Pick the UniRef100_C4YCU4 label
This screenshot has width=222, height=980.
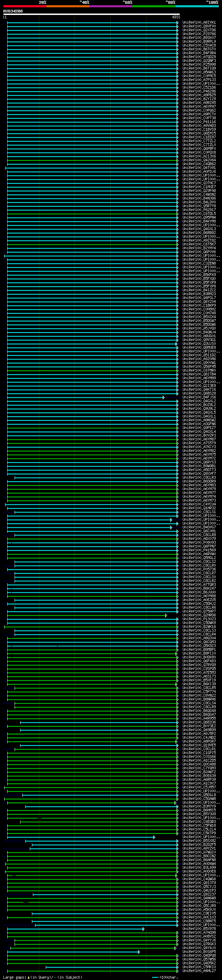pyautogui.click(x=199, y=504)
